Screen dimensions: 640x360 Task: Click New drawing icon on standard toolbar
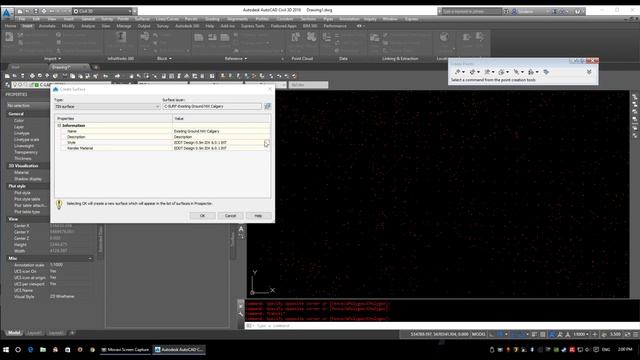[7, 76]
